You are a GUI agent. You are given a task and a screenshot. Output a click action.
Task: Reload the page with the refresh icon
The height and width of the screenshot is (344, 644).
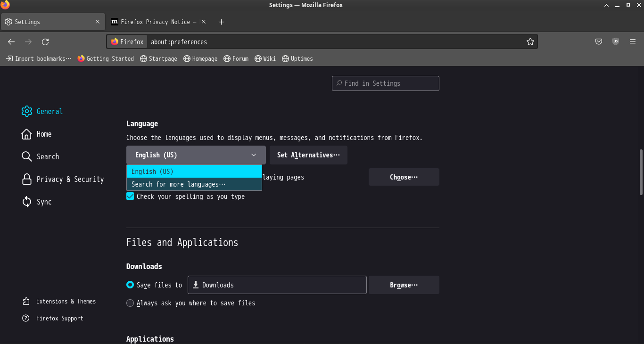45,41
